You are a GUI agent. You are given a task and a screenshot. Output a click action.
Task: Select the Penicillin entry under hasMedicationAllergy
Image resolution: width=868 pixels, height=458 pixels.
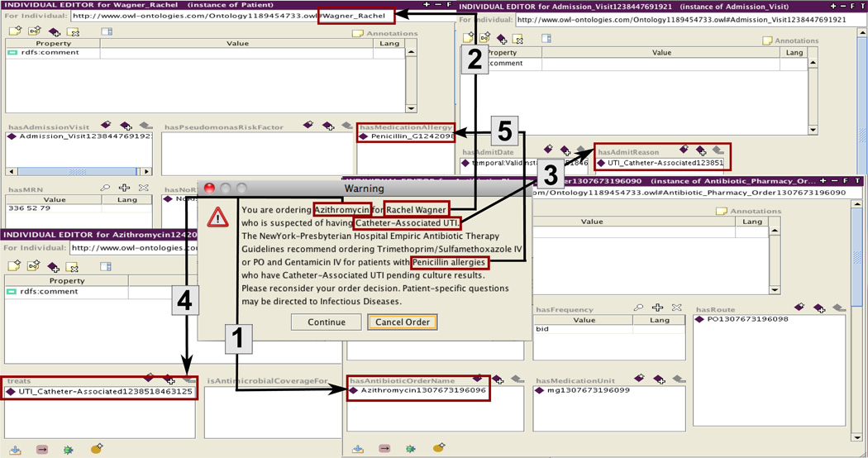[408, 136]
